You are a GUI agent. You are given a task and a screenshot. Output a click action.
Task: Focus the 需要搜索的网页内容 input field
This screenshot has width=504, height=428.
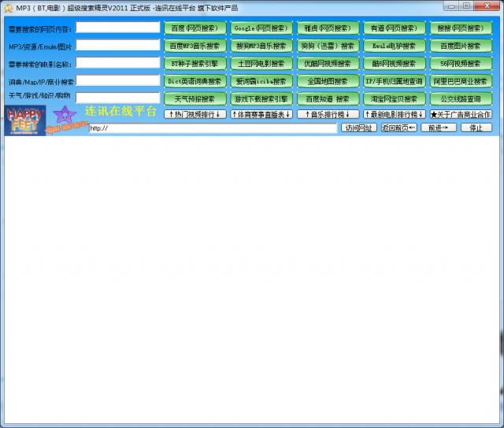(x=117, y=28)
